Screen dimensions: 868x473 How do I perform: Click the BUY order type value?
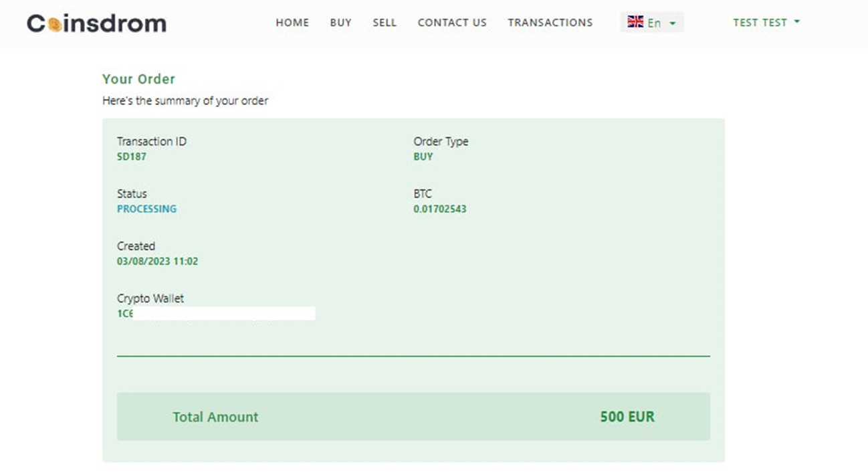pos(423,157)
